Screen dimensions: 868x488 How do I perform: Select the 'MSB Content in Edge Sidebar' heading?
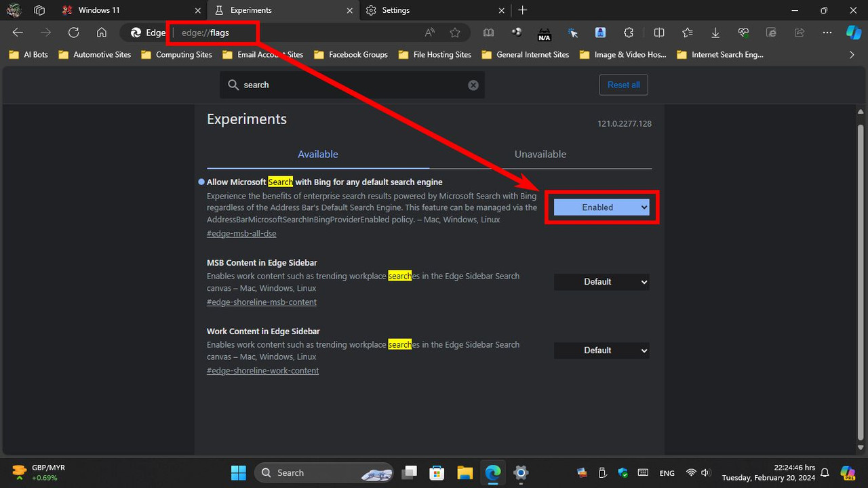tap(262, 262)
